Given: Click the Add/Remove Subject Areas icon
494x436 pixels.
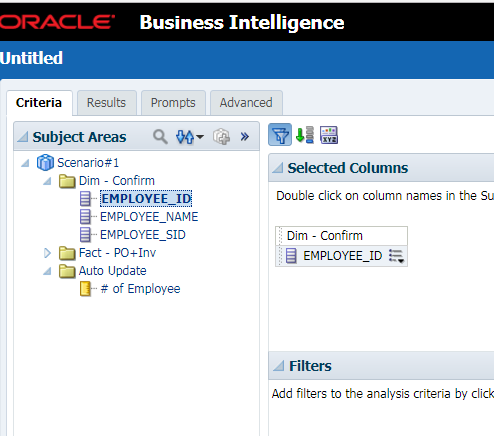Looking at the screenshot, I should click(x=221, y=137).
